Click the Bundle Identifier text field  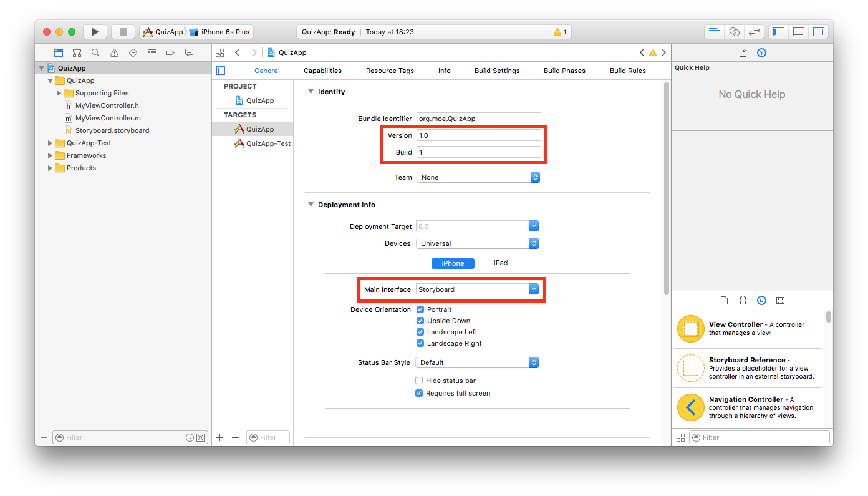tap(478, 118)
